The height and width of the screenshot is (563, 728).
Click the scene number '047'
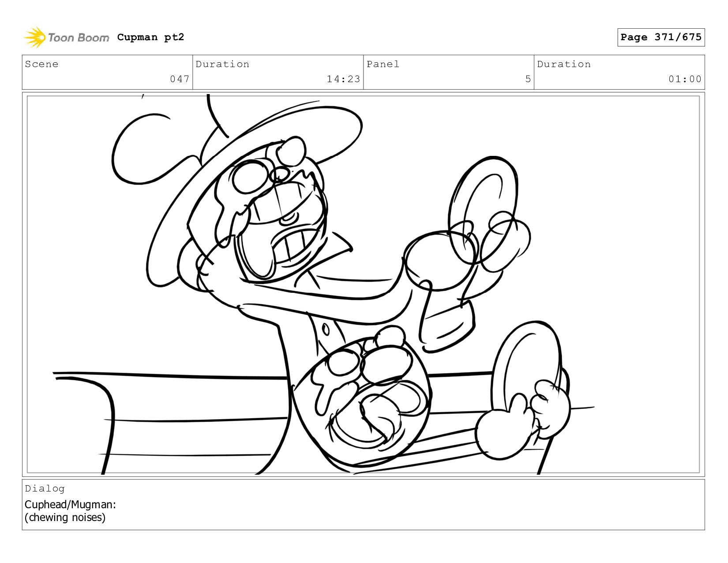(180, 79)
